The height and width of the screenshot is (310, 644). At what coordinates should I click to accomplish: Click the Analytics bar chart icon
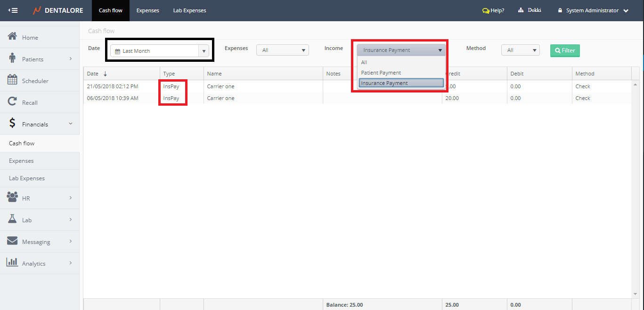click(x=13, y=263)
